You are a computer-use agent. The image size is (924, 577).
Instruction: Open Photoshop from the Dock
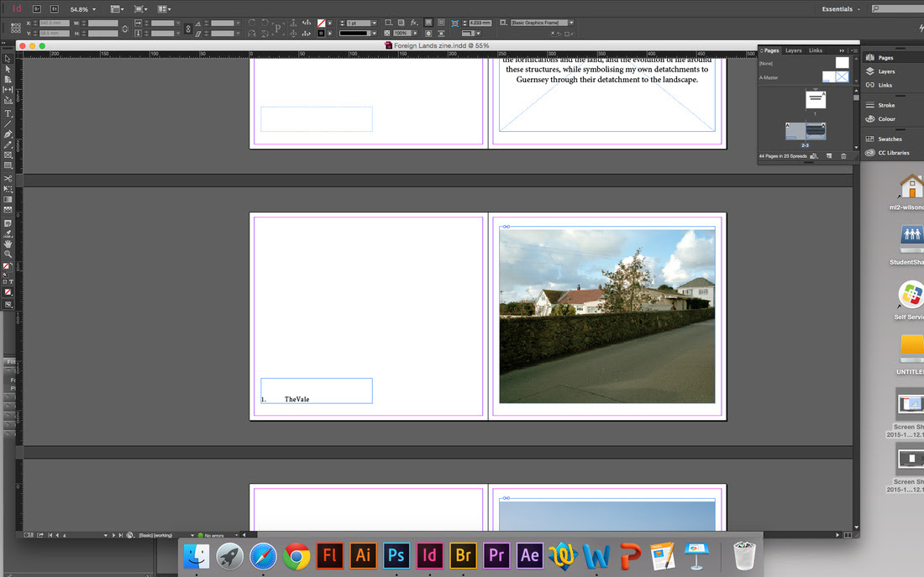(x=396, y=555)
